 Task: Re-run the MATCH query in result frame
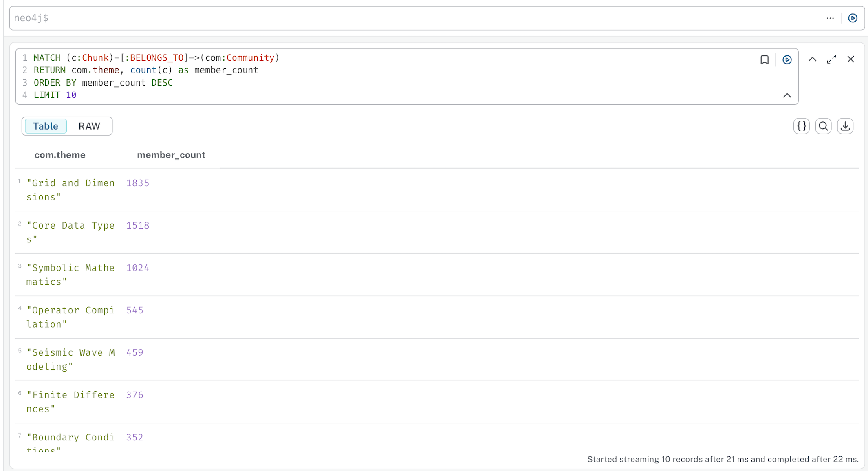point(787,60)
